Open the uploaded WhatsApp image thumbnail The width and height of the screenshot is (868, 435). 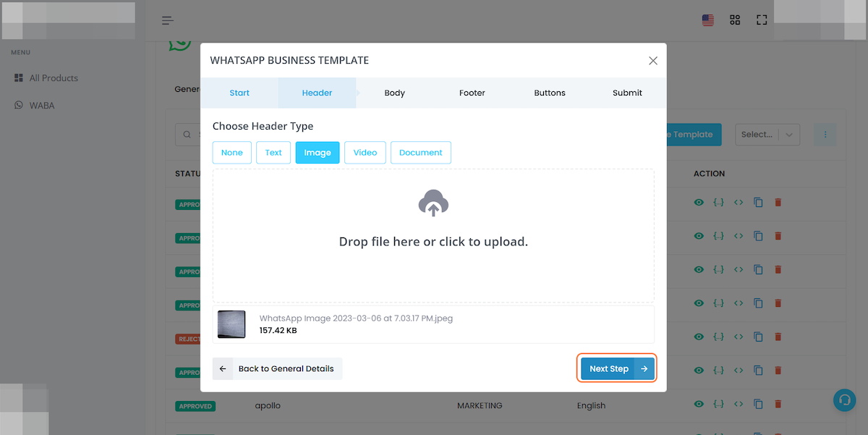pyautogui.click(x=231, y=324)
